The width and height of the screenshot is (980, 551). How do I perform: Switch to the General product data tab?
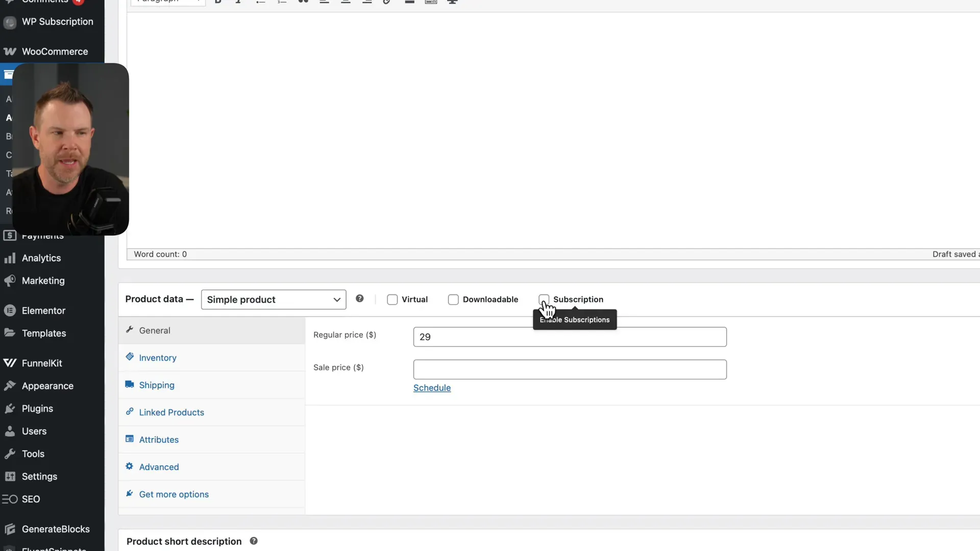[212, 331]
